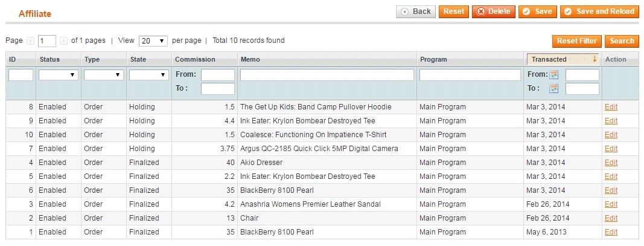Toggle sort arrow on Transacted column

tap(595, 59)
